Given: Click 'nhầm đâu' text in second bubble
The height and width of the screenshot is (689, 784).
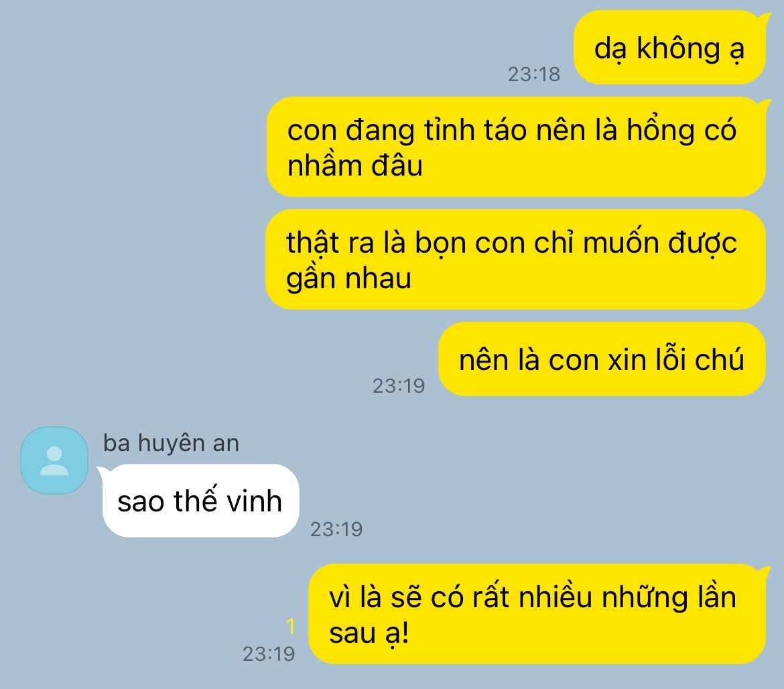Looking at the screenshot, I should (355, 166).
